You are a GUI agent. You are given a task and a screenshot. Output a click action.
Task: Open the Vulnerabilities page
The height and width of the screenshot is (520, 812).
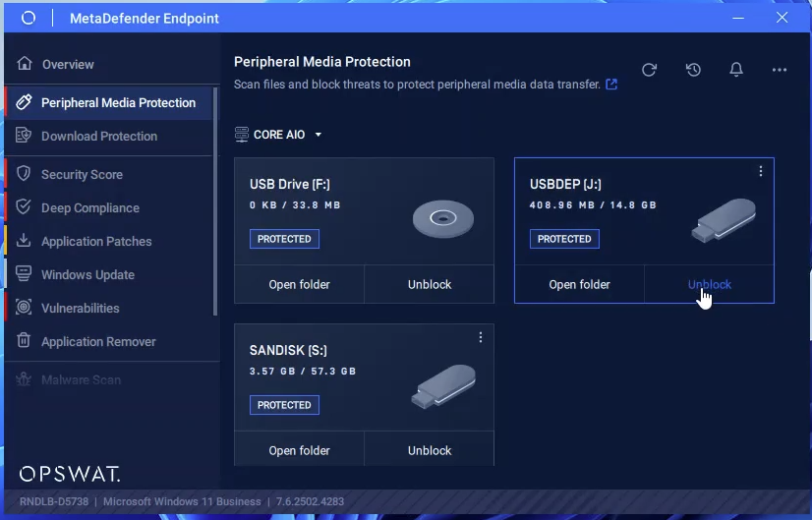(109, 309)
